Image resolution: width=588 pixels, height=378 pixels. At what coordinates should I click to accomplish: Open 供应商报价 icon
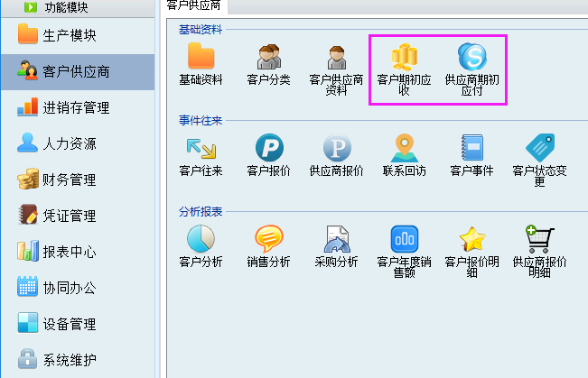pyautogui.click(x=336, y=147)
